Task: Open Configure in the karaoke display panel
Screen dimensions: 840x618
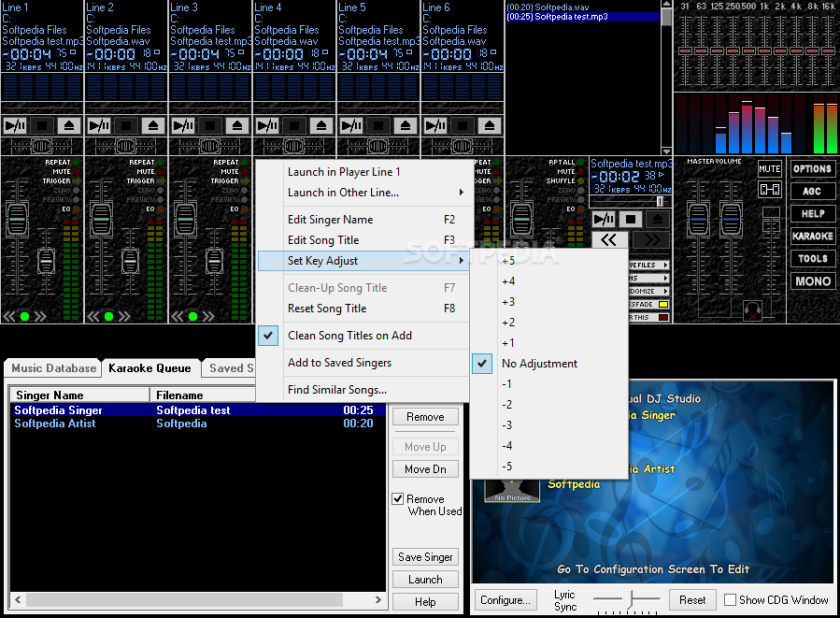Action: pyautogui.click(x=505, y=600)
